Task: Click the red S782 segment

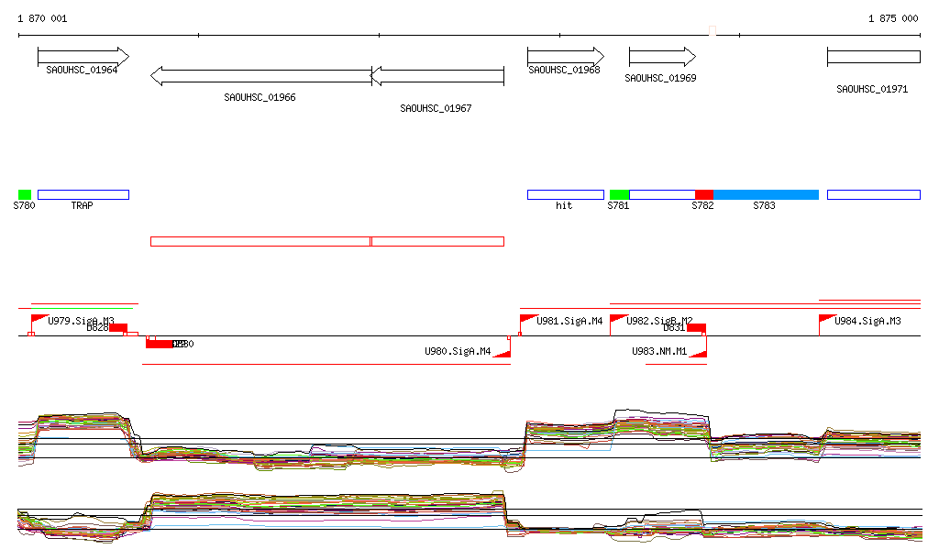Action: tap(703, 194)
